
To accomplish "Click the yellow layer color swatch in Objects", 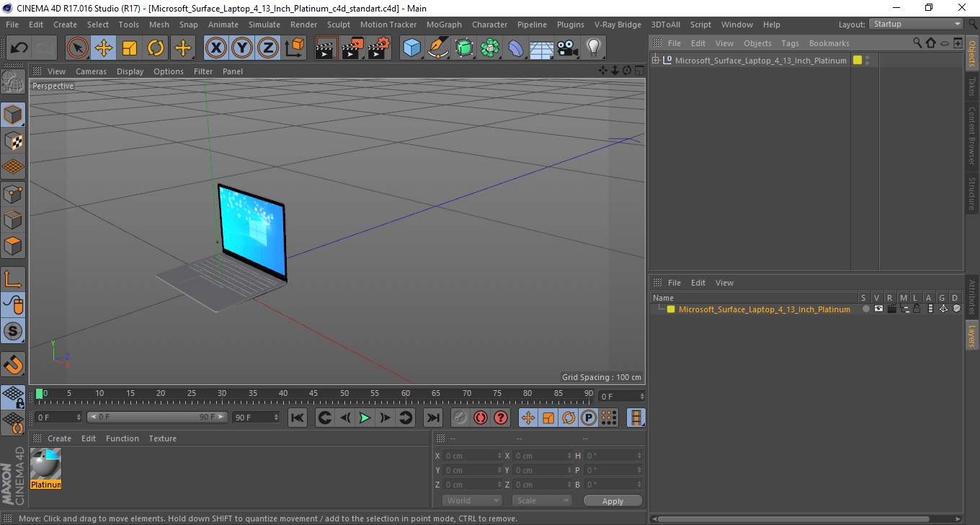I will coord(857,61).
